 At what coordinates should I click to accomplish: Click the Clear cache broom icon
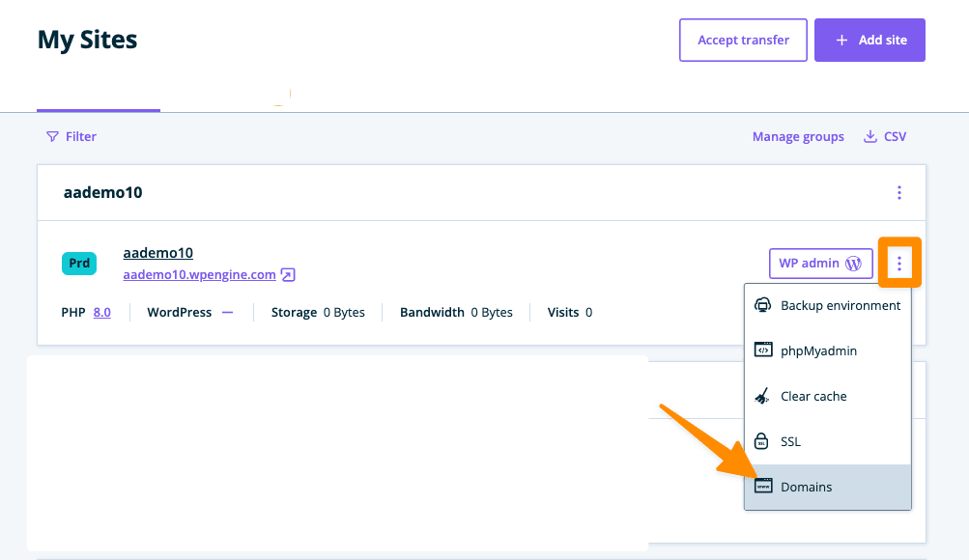coord(762,395)
